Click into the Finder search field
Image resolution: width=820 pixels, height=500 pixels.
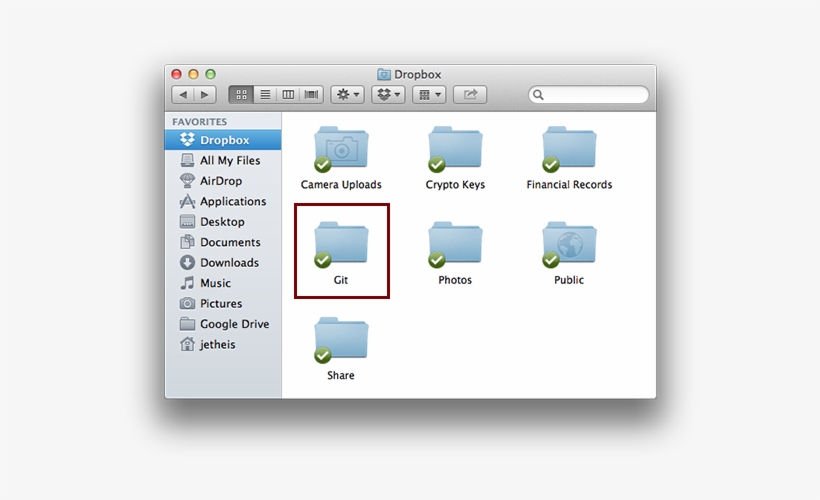(x=588, y=95)
